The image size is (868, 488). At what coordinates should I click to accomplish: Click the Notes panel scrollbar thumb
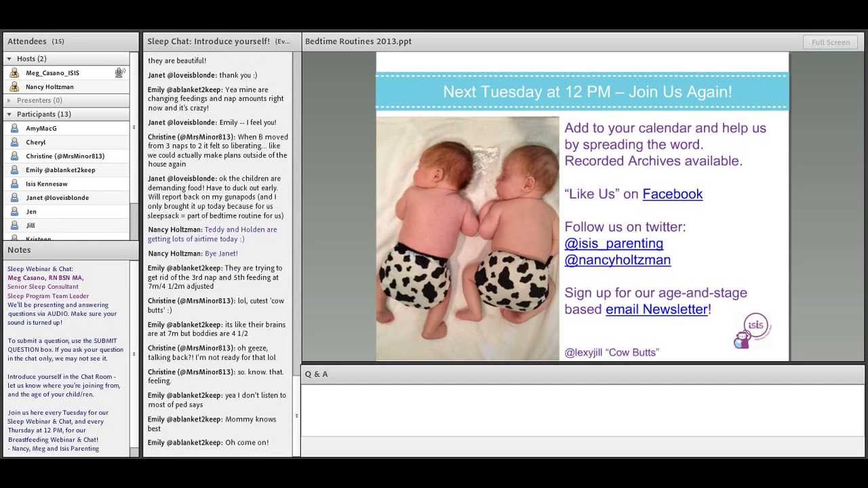(x=134, y=353)
